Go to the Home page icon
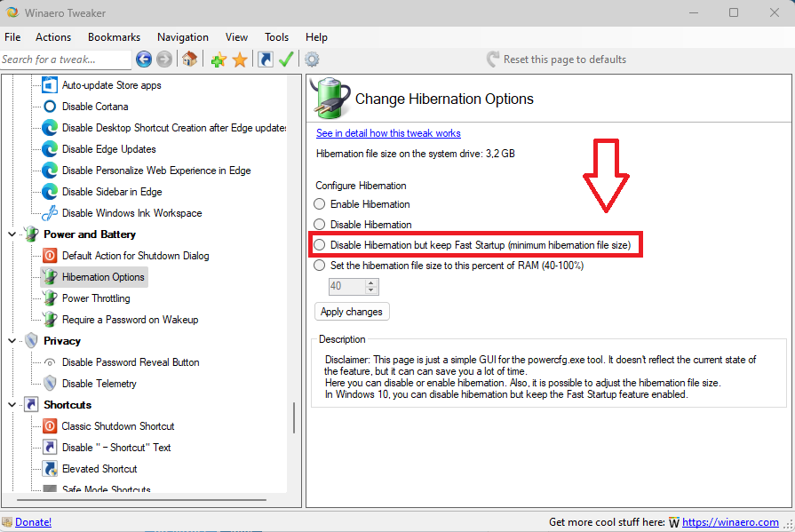795x532 pixels. click(x=189, y=60)
